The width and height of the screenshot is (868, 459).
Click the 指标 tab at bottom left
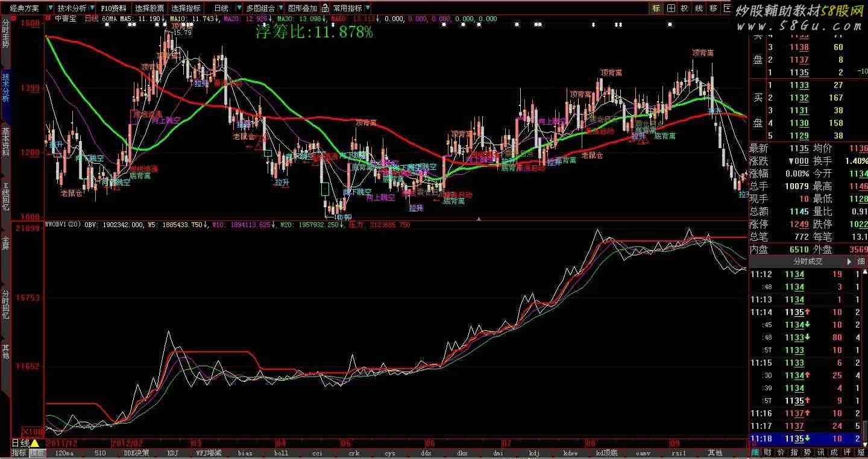[x=19, y=454]
